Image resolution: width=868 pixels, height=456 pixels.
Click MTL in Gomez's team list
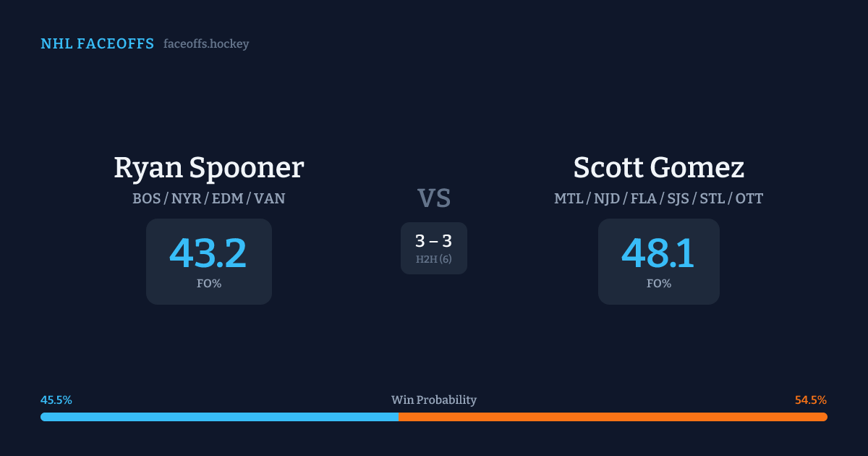coord(569,198)
